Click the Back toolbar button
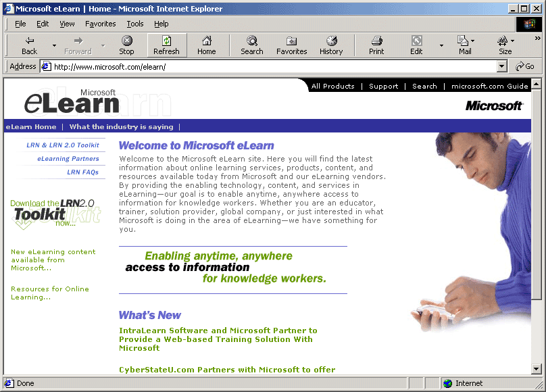This screenshot has height=392, width=546. pyautogui.click(x=29, y=45)
